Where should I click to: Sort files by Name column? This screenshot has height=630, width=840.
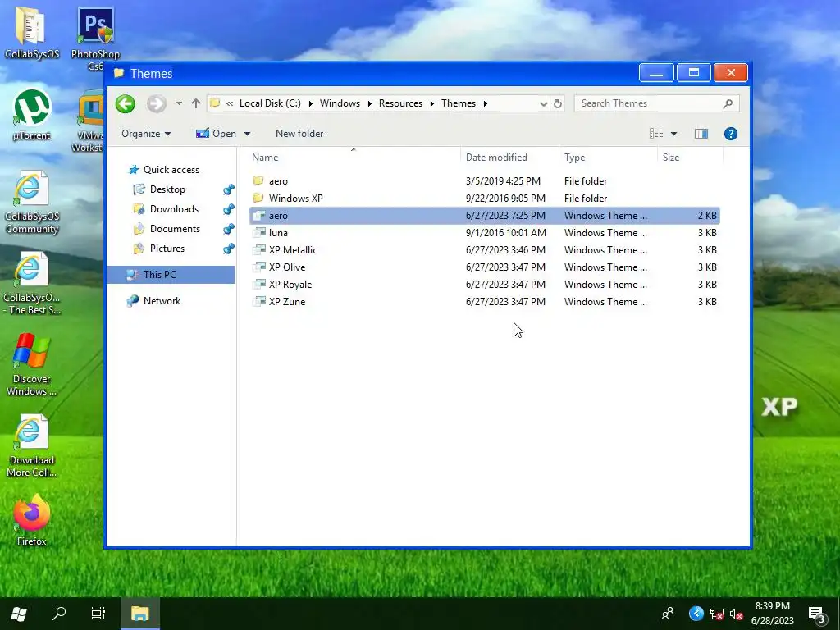pos(354,157)
